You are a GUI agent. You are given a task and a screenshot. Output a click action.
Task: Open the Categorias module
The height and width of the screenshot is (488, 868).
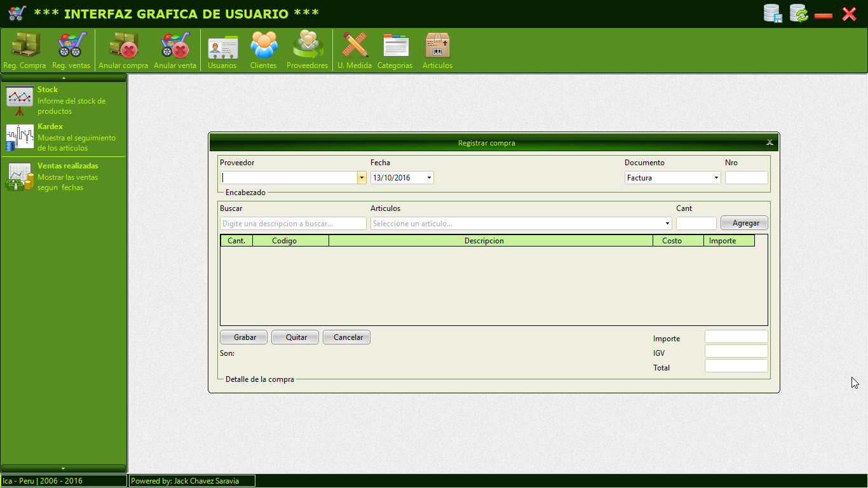pos(395,50)
